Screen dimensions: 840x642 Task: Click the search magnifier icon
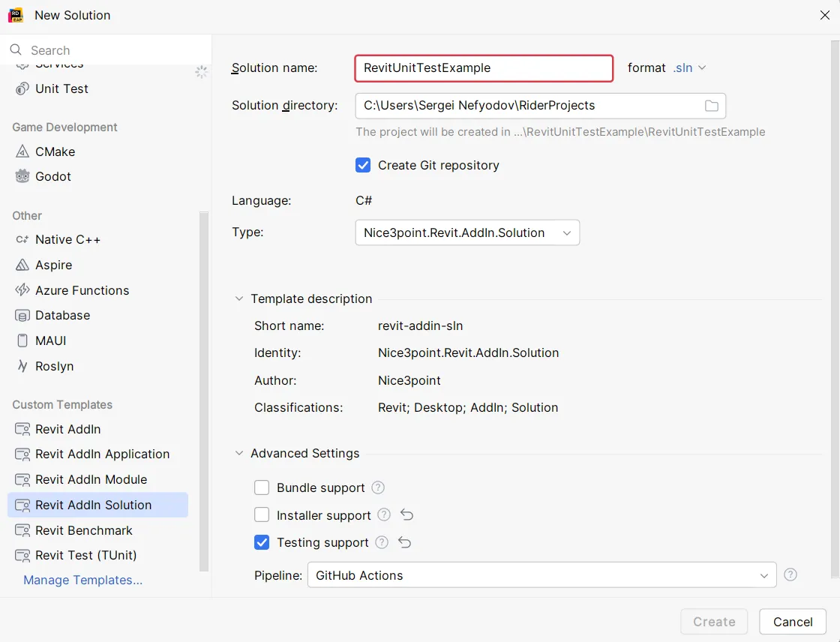coord(16,49)
